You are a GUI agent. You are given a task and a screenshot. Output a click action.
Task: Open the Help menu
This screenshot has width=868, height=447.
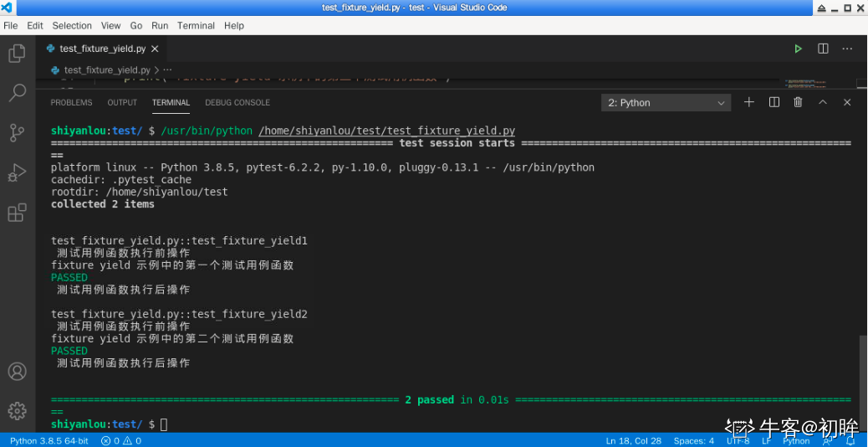(234, 25)
